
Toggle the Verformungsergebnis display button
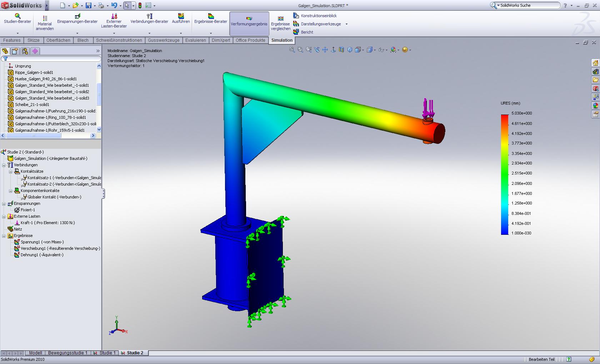point(249,24)
